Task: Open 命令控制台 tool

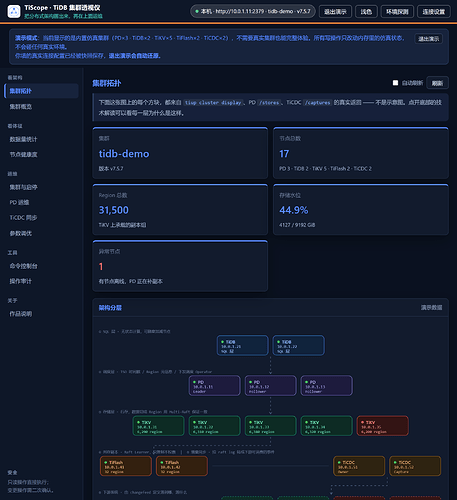Action: [x=41, y=266]
